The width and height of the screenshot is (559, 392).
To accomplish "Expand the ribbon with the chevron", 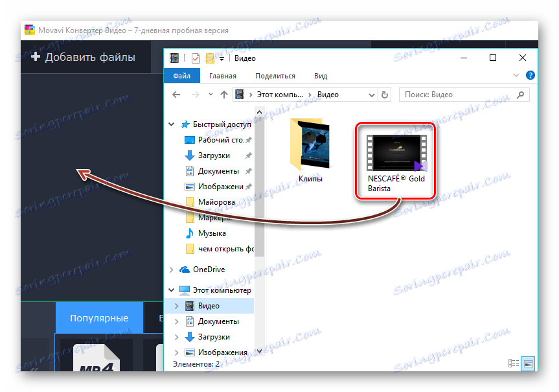I will [516, 75].
